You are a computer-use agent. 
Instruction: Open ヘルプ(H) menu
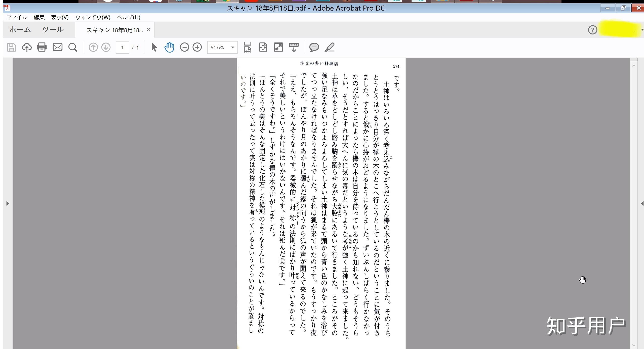point(129,17)
